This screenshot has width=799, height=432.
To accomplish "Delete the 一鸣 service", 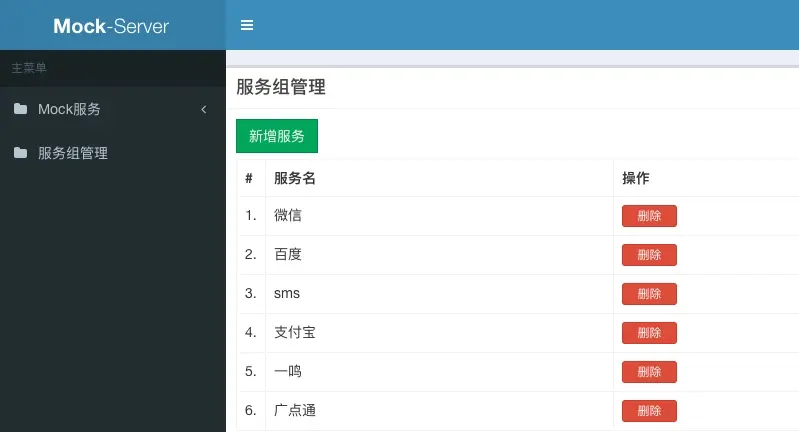I will click(649, 372).
